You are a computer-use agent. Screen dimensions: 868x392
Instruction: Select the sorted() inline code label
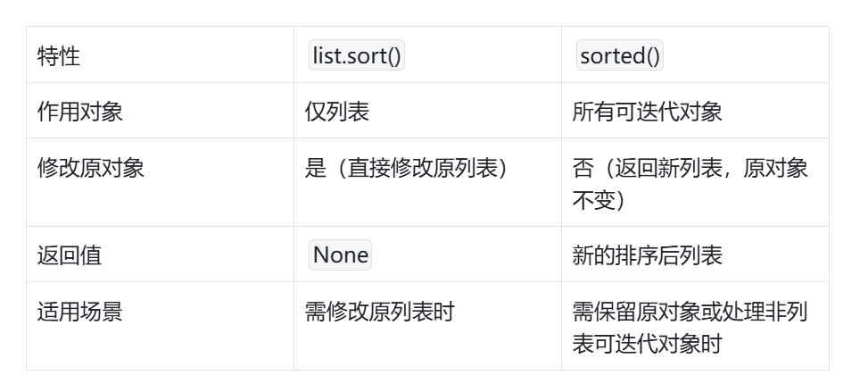click(x=620, y=56)
